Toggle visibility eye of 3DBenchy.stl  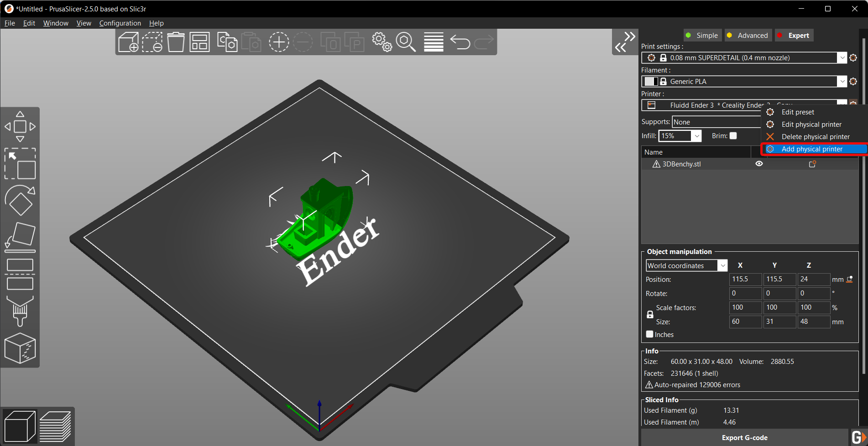pyautogui.click(x=759, y=164)
